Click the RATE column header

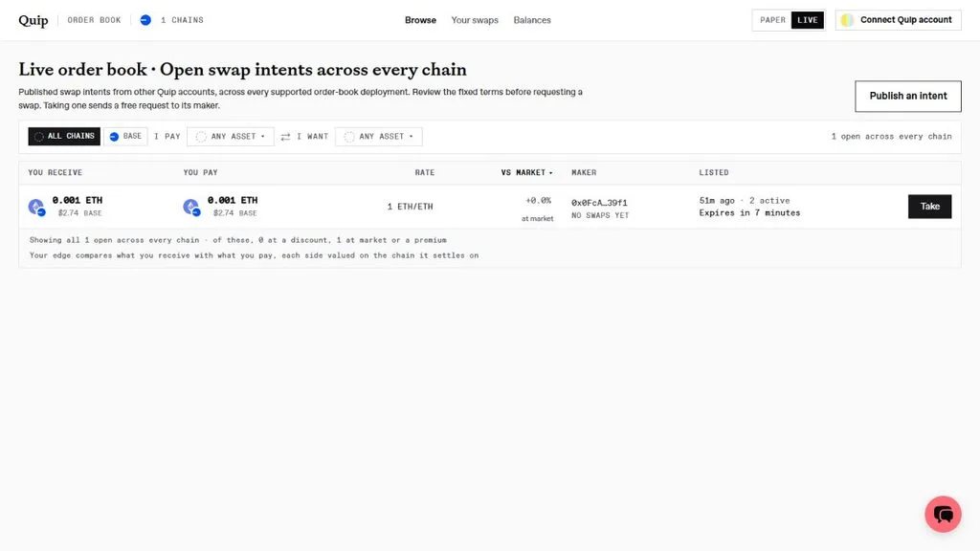(x=425, y=172)
